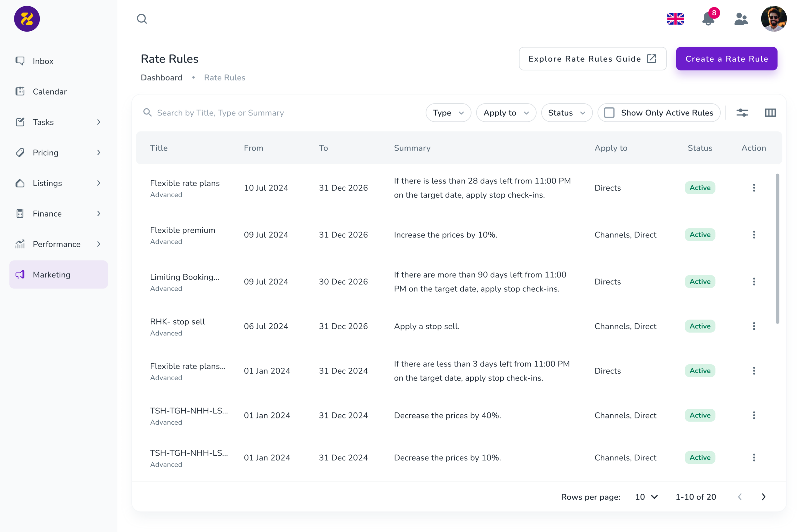Change rows per page dropdown
Viewport: 801px width, 532px height.
pos(646,497)
